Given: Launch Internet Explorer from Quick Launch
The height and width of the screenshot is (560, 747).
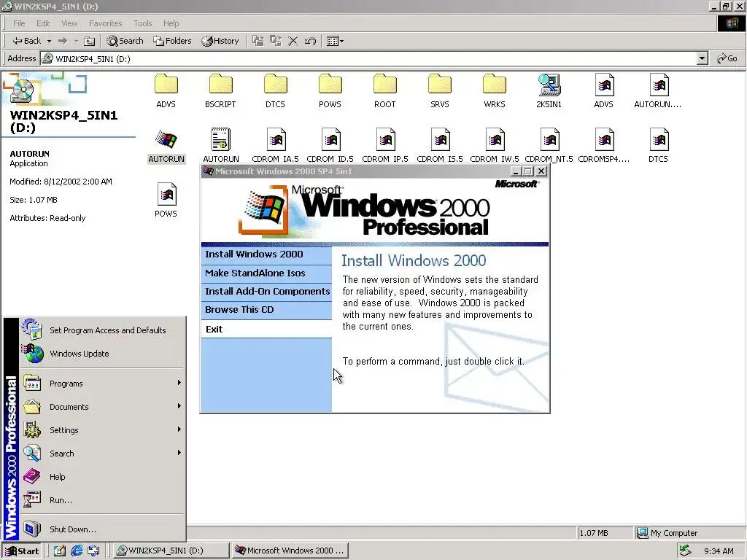Looking at the screenshot, I should [x=76, y=551].
